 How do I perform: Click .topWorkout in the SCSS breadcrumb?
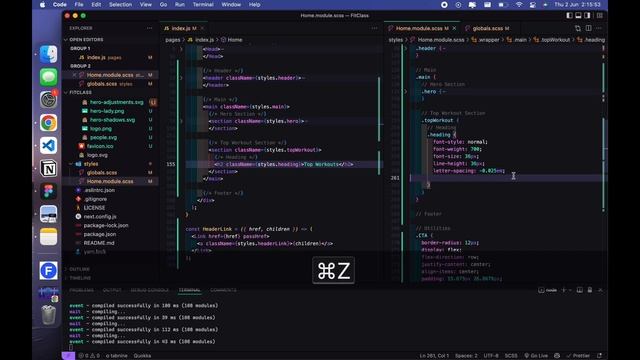555,40
